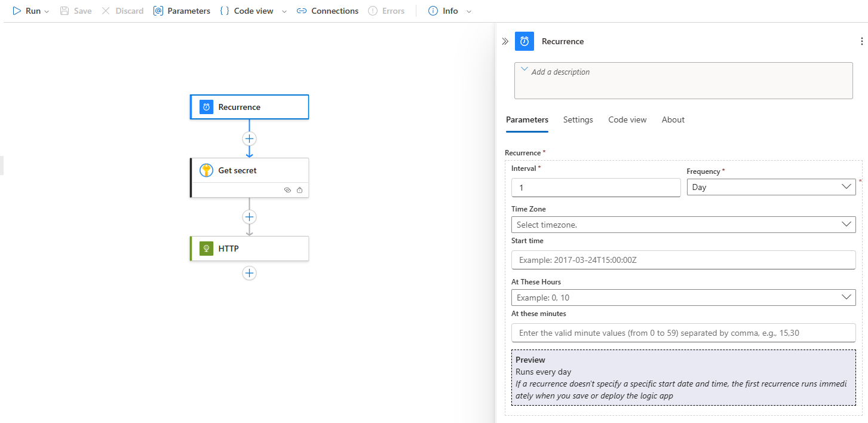Switch to the Settings tab
868x423 pixels.
point(578,119)
